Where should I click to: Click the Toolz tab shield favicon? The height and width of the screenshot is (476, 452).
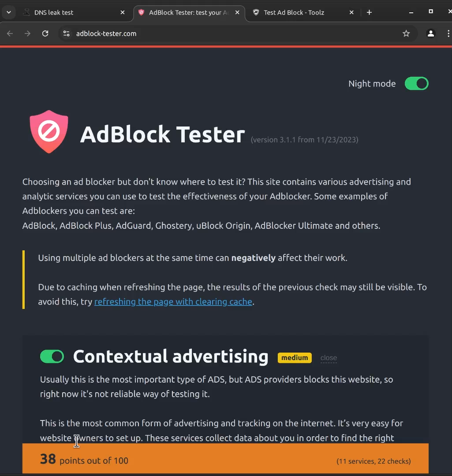pos(256,12)
